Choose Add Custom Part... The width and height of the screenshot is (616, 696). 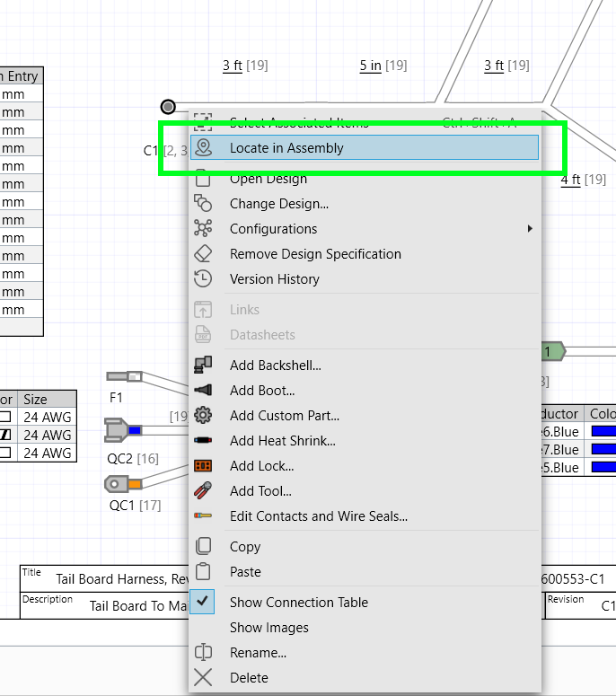(365, 416)
